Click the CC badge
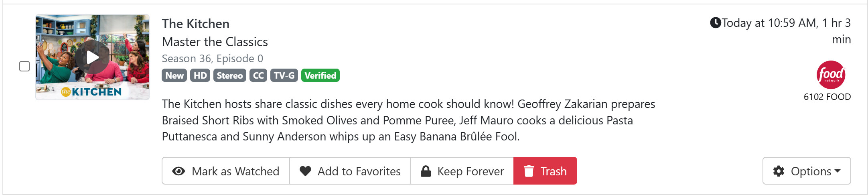This screenshot has width=868, height=195. (x=258, y=75)
